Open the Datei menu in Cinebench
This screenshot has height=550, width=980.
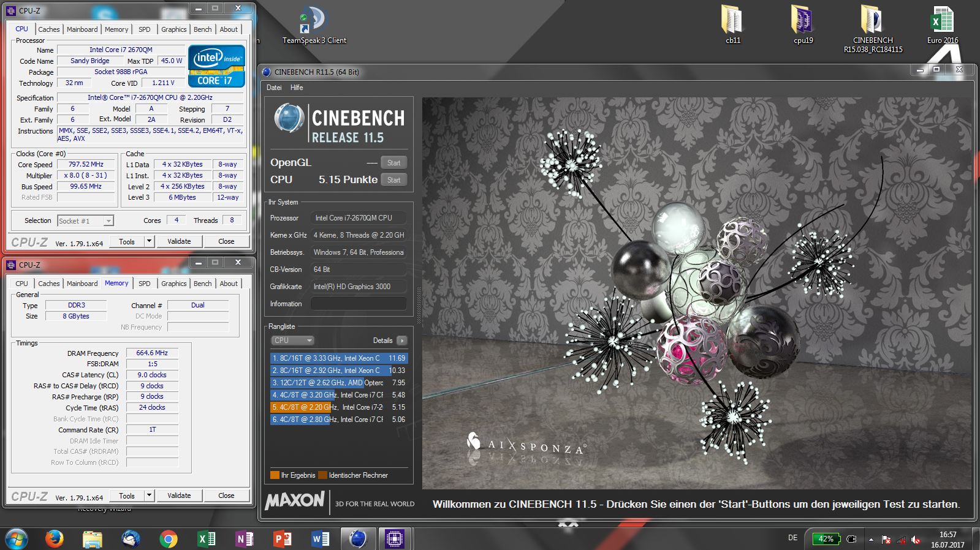point(274,88)
